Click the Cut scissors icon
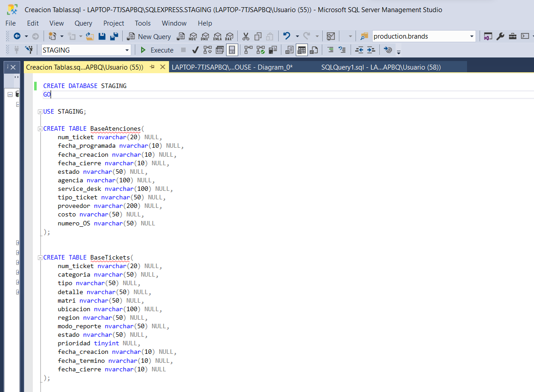 [x=246, y=36]
